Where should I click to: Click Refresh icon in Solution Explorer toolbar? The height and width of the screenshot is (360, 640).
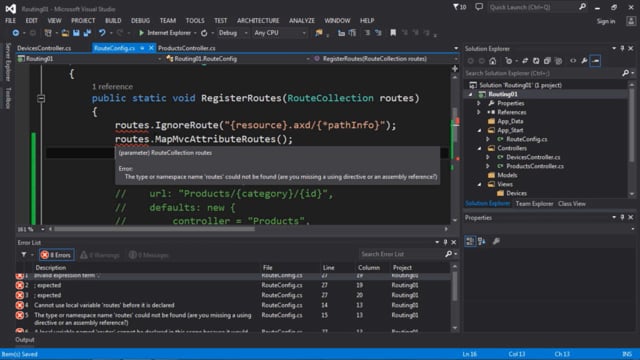tap(536, 61)
